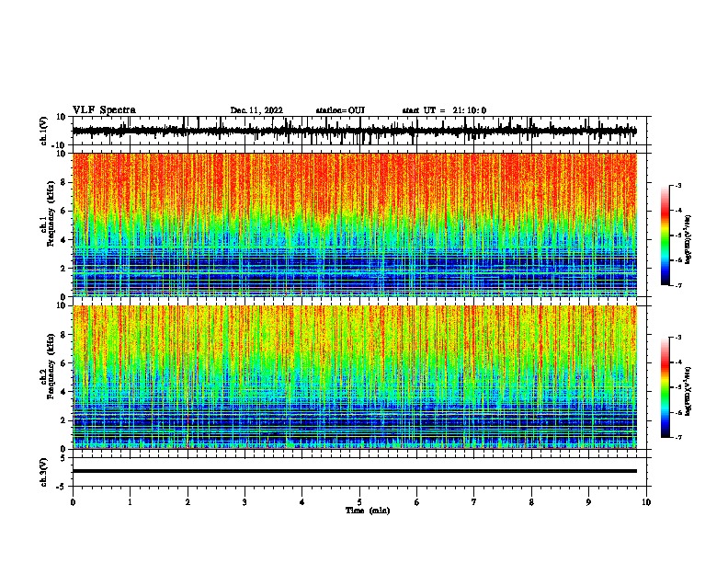The height and width of the screenshot is (563, 728).
Task: Click the ch.2 spectrogram color scale bar
Action: coord(665,387)
